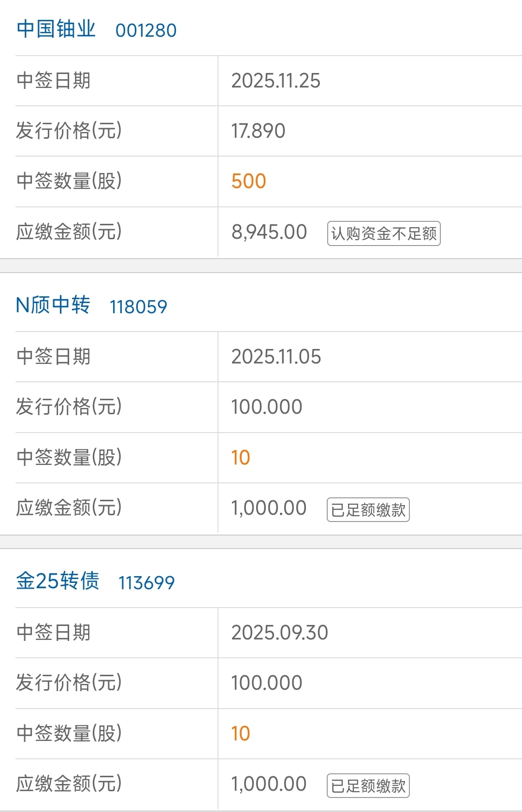Select 金25转债 winning quantity value 10
522x812 pixels.
(x=241, y=734)
